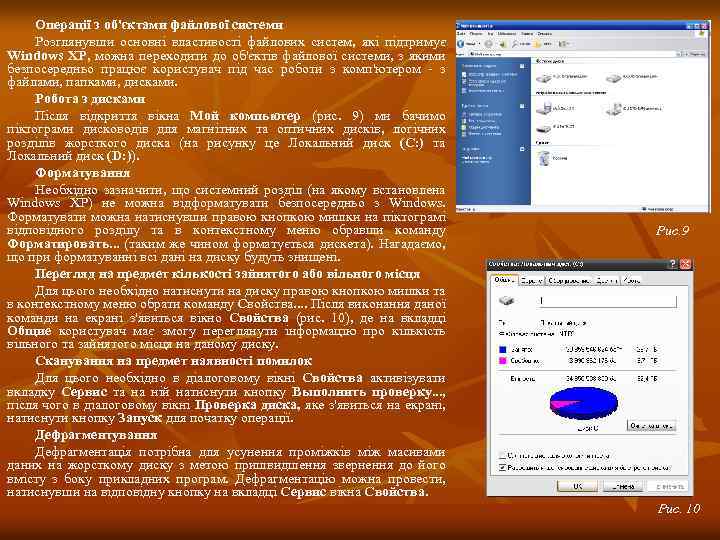720x540 pixels.
Task: Select the CD drive icon beside the floppy
Action: pyautogui.click(x=613, y=108)
